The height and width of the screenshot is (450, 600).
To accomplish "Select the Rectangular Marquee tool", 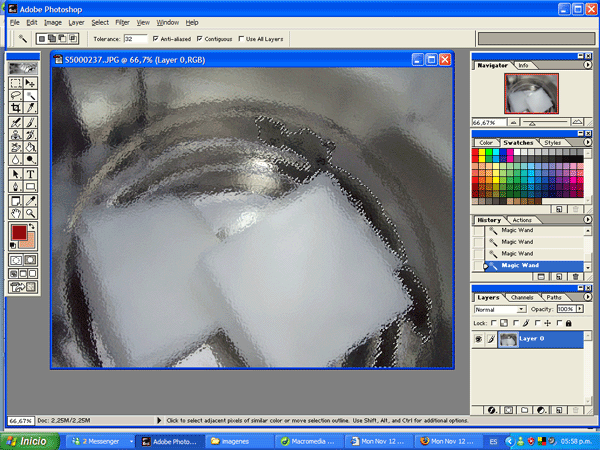I will click(16, 83).
